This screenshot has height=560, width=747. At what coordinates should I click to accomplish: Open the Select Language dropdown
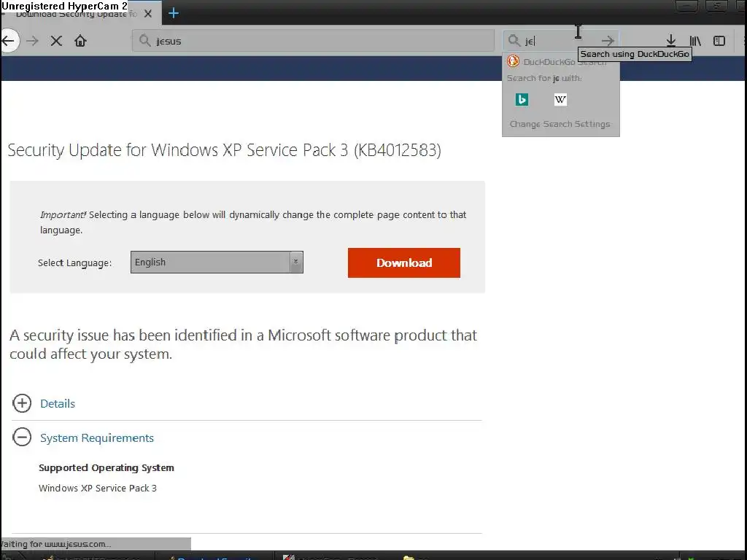click(217, 262)
